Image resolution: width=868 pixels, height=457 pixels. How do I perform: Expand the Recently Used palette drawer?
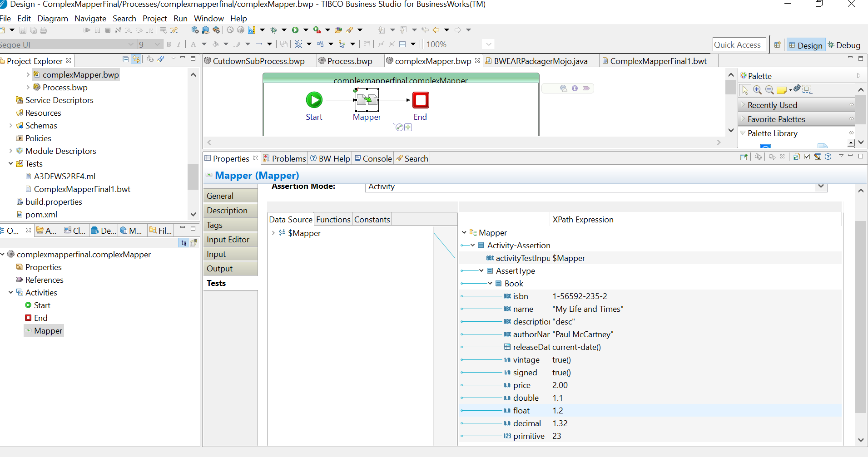point(797,105)
